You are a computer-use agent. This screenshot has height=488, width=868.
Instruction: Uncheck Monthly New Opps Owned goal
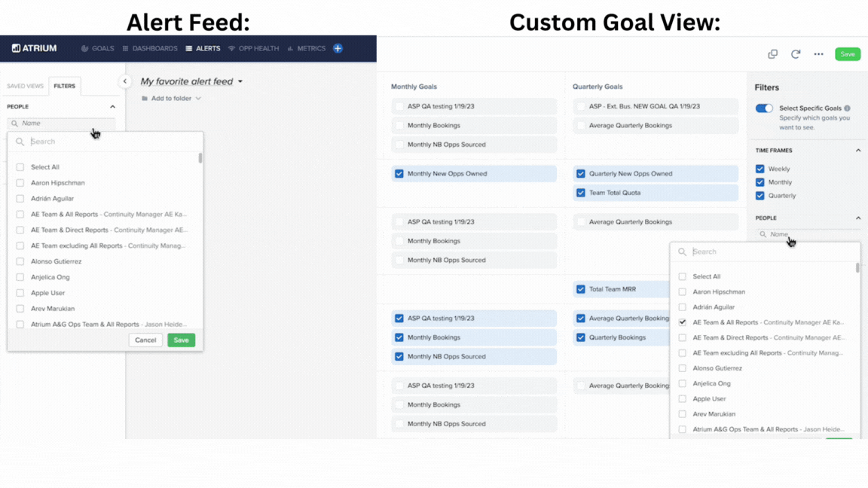[399, 173]
